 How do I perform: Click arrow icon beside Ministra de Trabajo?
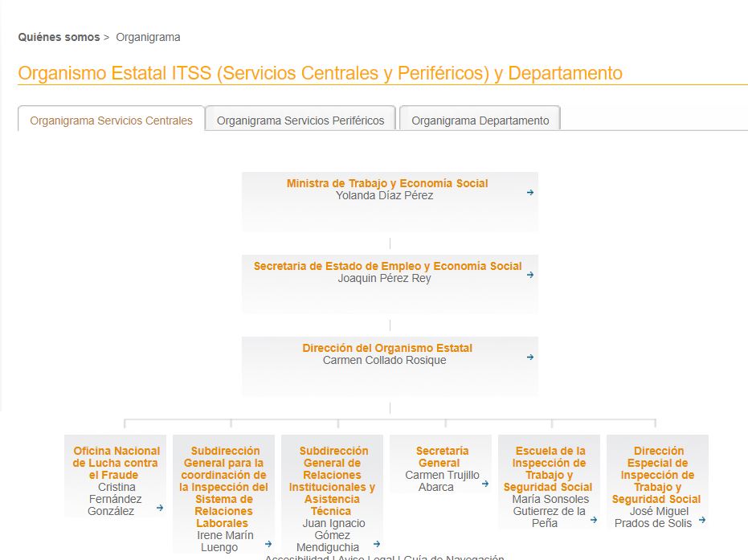point(530,193)
